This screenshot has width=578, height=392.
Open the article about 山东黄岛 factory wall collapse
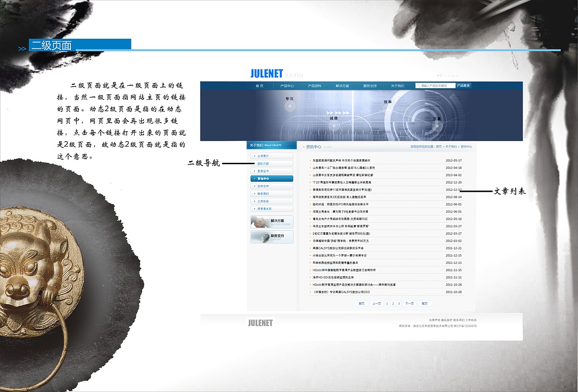point(344,168)
